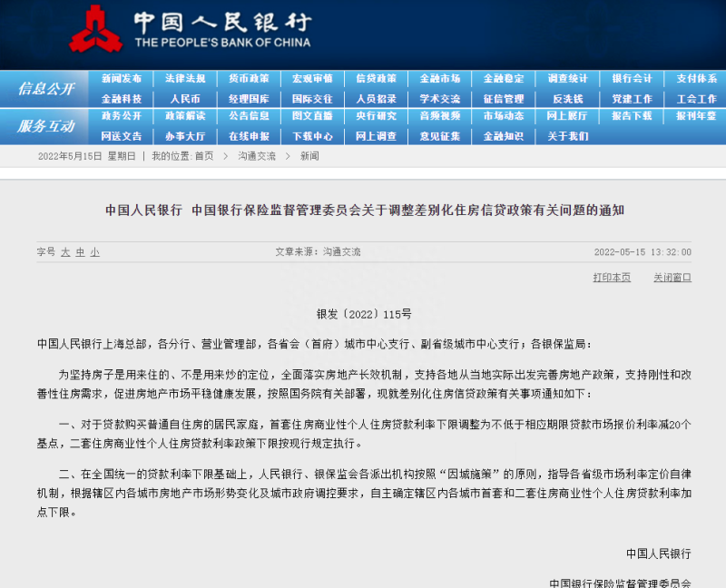Click the 信息公开 category header
The image size is (726, 588).
pyautogui.click(x=46, y=88)
